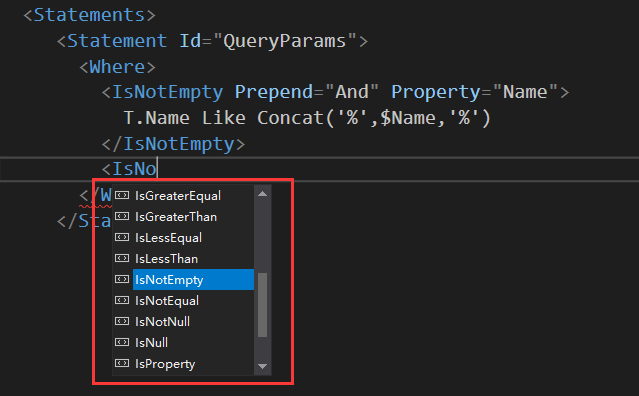Screen dimensions: 639x396
Task: Click the icon beside IsLessEqual suggestion
Action: coord(122,238)
